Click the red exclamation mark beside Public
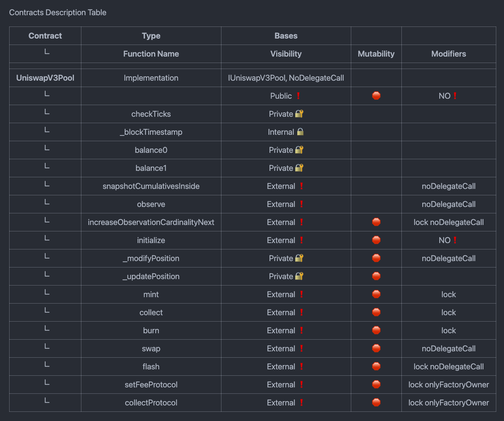Screen dimensions: 504x421 (299, 96)
